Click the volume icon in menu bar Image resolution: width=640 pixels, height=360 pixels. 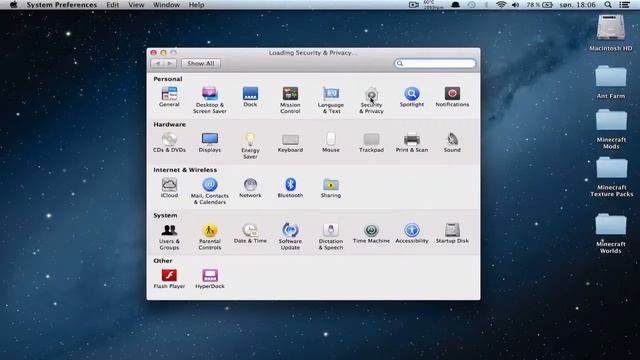click(516, 5)
